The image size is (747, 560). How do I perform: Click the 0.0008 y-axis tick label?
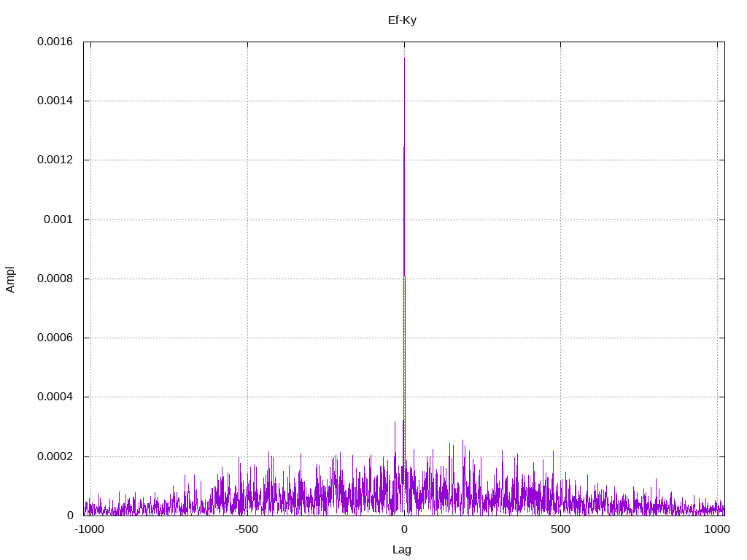pyautogui.click(x=55, y=279)
